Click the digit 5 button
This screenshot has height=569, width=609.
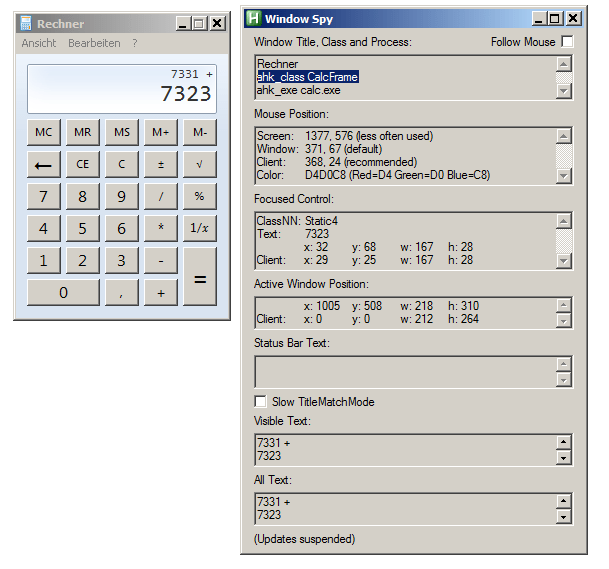pos(83,228)
